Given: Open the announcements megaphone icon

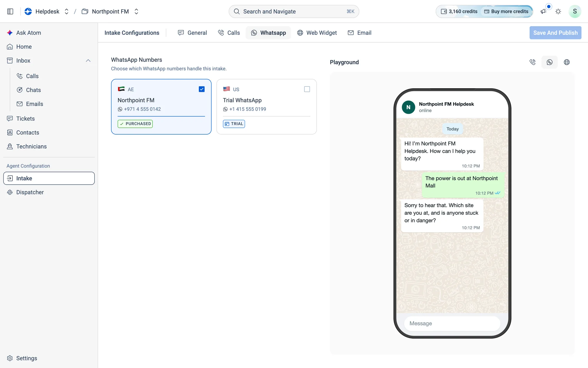Looking at the screenshot, I should point(543,11).
